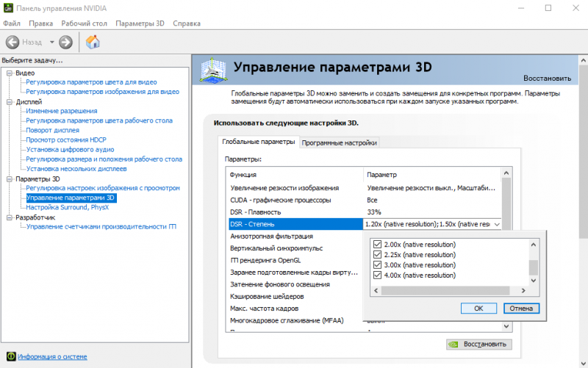Select Управление параметрами 3D tree item
The image size is (588, 368).
coord(71,198)
